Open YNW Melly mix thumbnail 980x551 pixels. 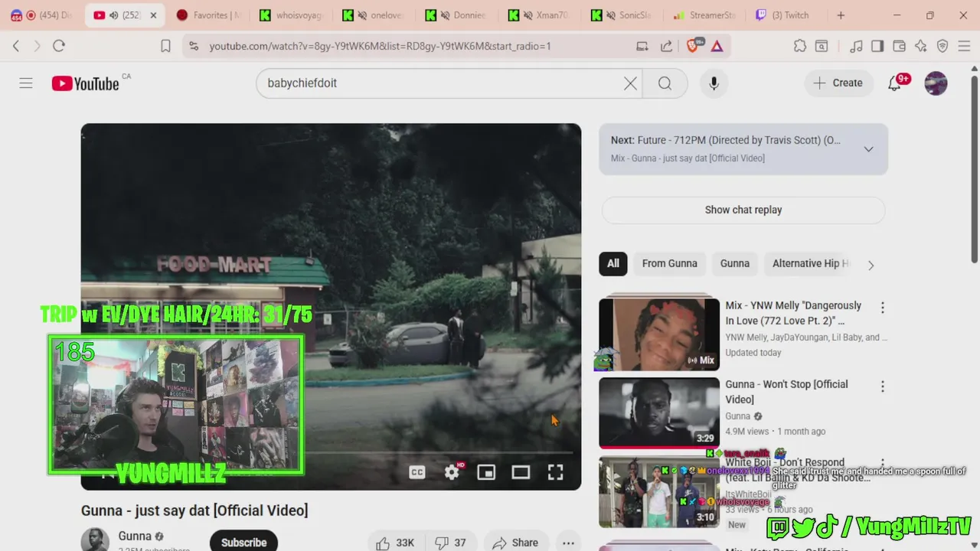tap(659, 334)
